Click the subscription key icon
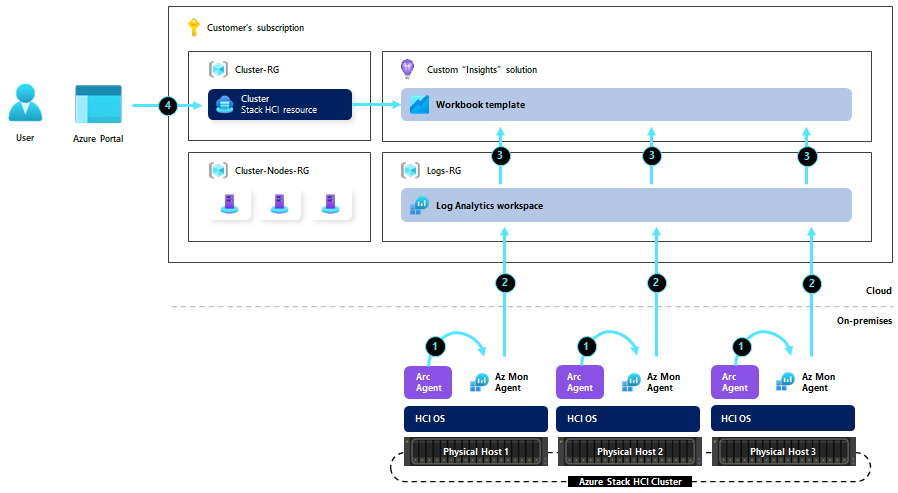Screen dimensions: 898x493 194,27
